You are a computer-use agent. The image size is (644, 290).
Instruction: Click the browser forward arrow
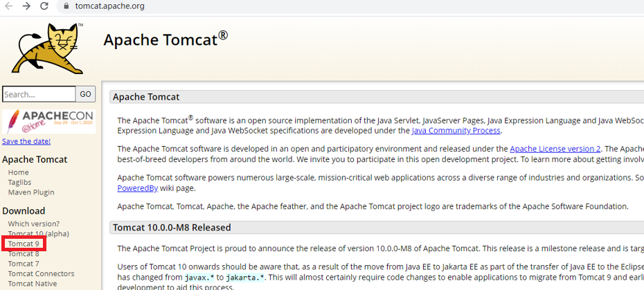coord(26,6)
